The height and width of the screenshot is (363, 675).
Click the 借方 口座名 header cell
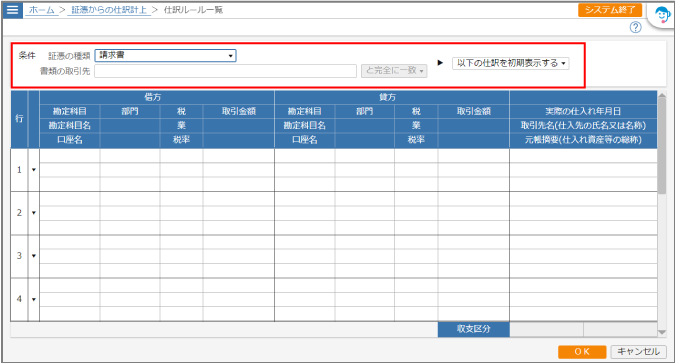(x=70, y=140)
